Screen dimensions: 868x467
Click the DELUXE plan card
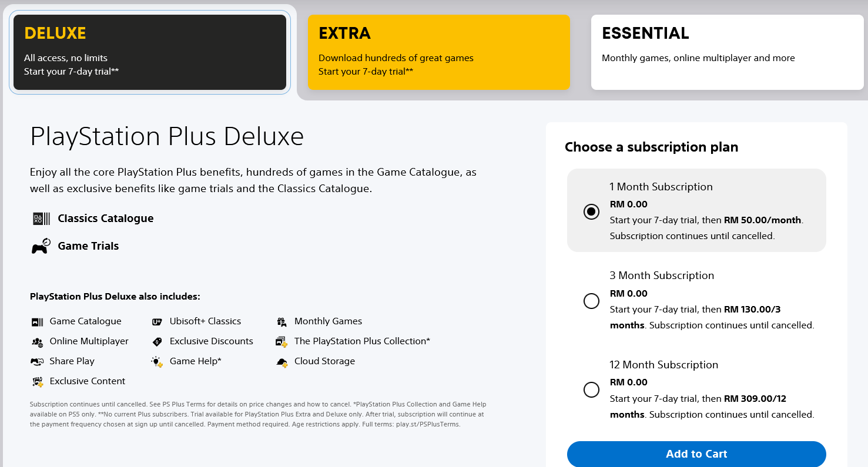(150, 52)
